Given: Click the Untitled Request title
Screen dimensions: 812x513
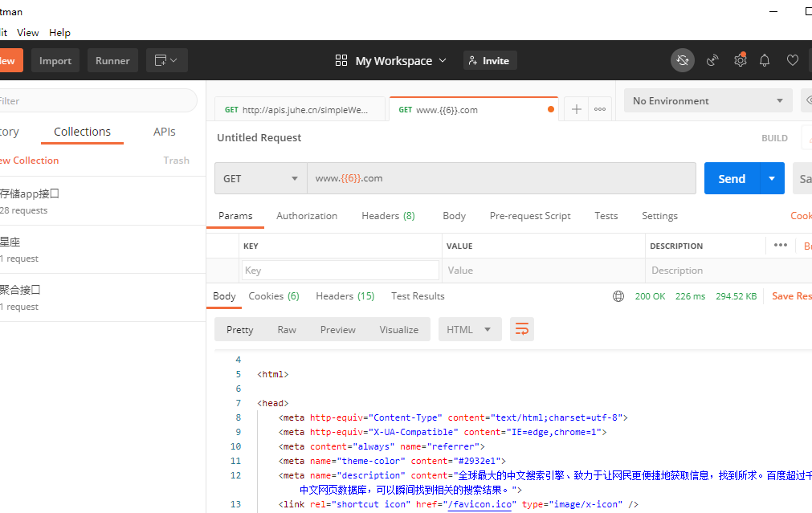Looking at the screenshot, I should (x=259, y=138).
